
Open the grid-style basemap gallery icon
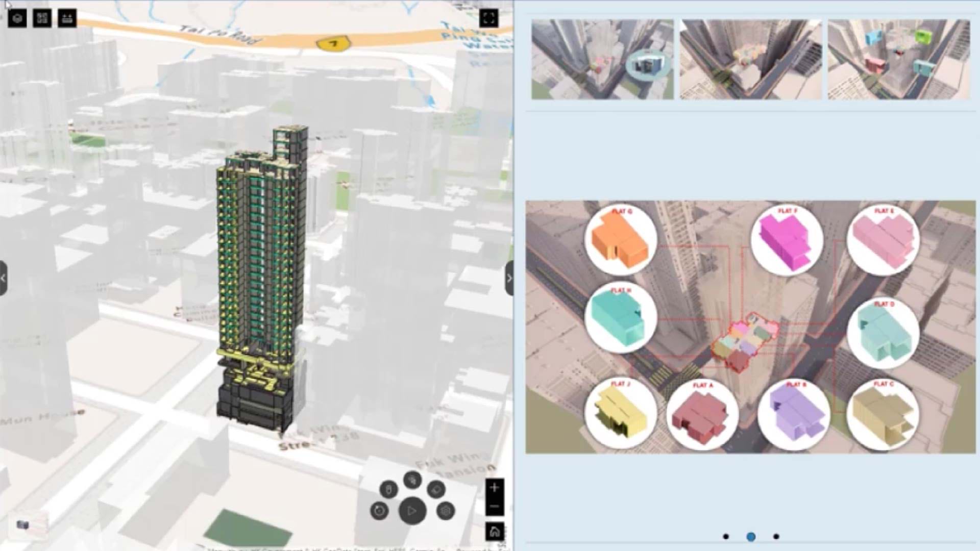point(42,19)
